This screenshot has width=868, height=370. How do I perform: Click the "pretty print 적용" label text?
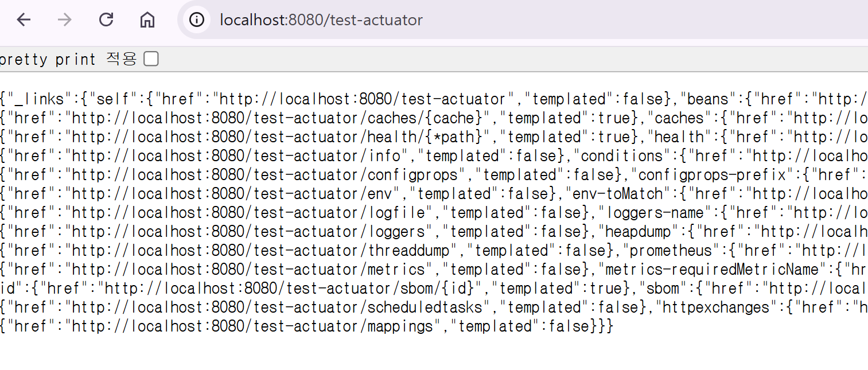[x=68, y=59]
